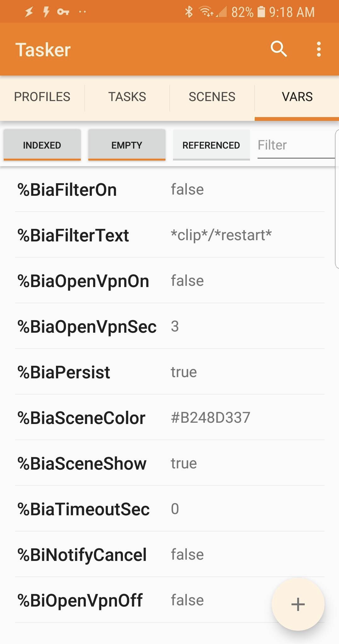Viewport: 339px width, 644px height.
Task: Tap the Wi-Fi signal icon in status bar
Action: click(206, 12)
